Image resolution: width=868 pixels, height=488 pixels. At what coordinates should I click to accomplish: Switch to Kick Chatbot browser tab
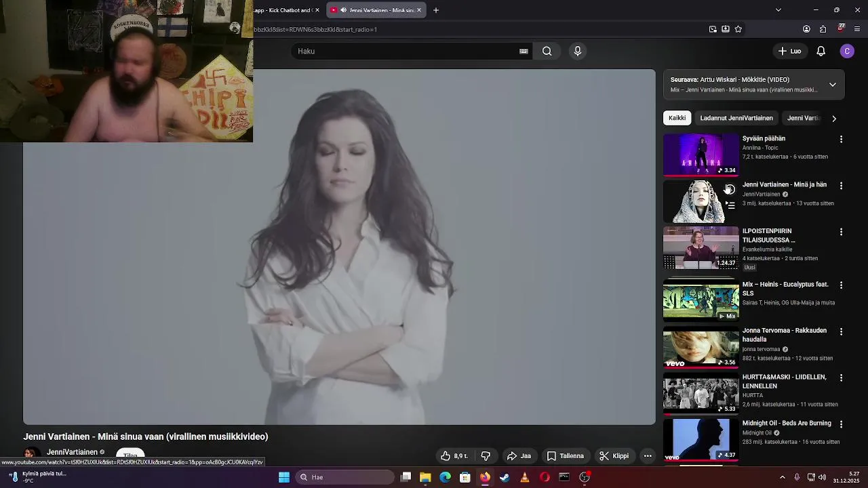click(x=283, y=10)
